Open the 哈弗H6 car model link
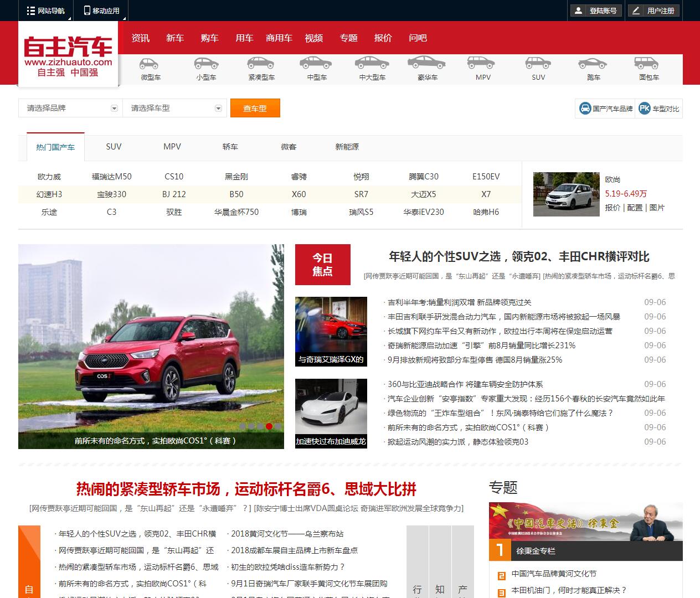Screen dimensions: 700x598 (x=486, y=212)
